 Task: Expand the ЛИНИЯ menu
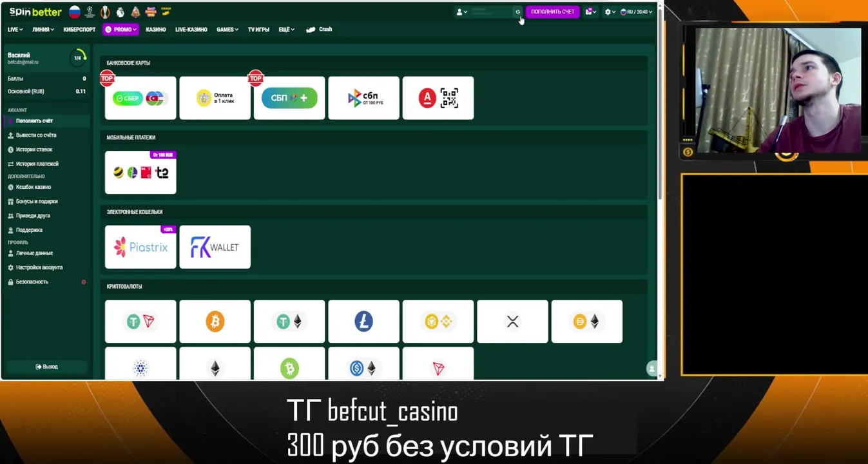[x=43, y=30]
